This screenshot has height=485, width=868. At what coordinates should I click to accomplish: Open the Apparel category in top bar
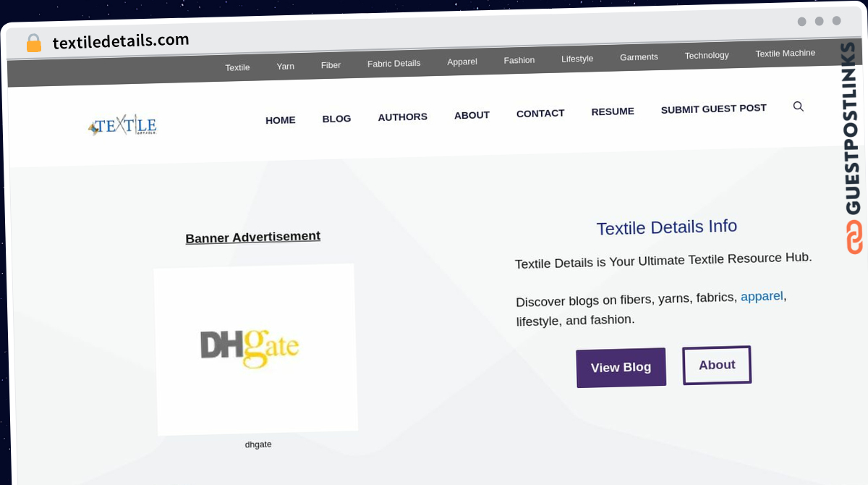coord(462,62)
